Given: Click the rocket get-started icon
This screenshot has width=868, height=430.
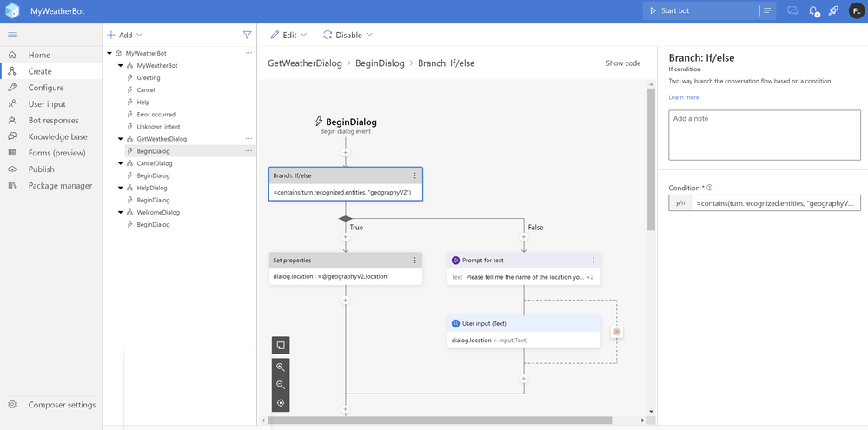Looking at the screenshot, I should [x=833, y=10].
